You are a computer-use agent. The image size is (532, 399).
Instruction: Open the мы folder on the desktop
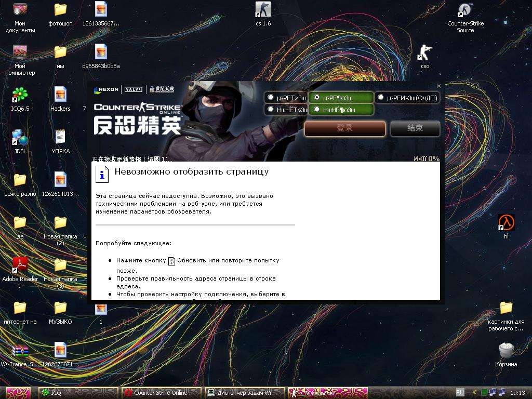60,52
